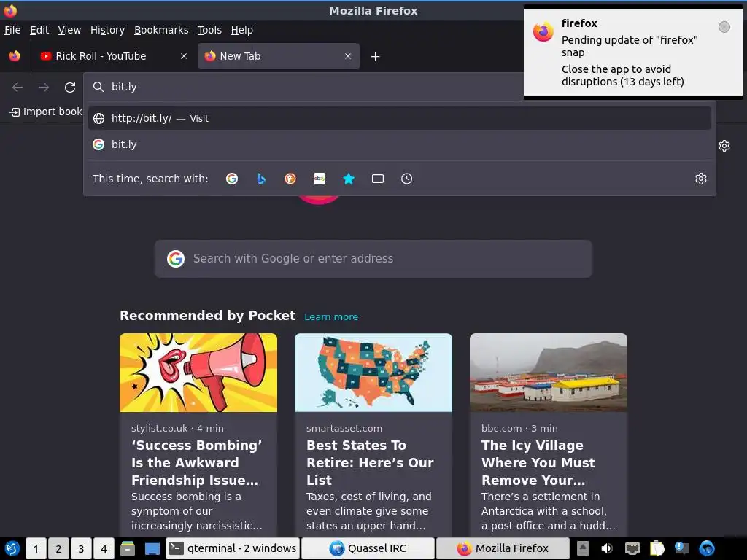Close the New Tab tab
Viewport: 747px width, 560px height.
click(x=348, y=56)
